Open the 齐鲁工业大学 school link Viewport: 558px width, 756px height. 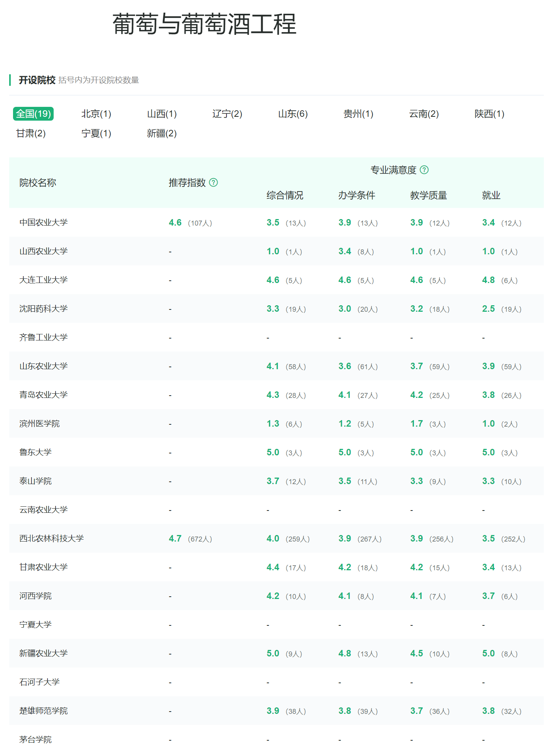point(43,337)
